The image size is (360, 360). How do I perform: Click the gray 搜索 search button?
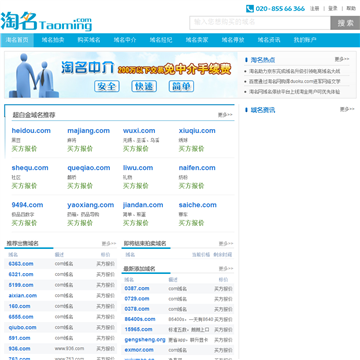[345, 23]
